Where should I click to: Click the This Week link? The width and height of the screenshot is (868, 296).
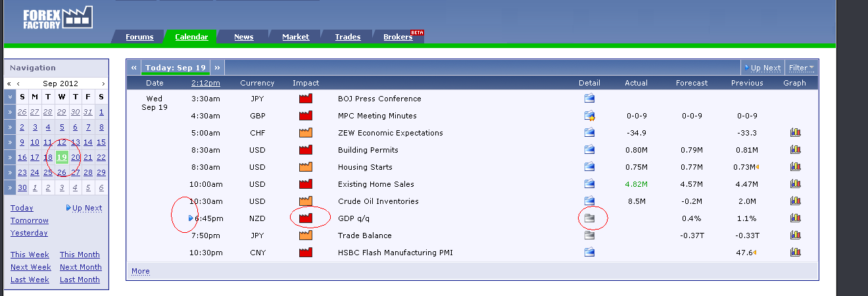point(30,255)
